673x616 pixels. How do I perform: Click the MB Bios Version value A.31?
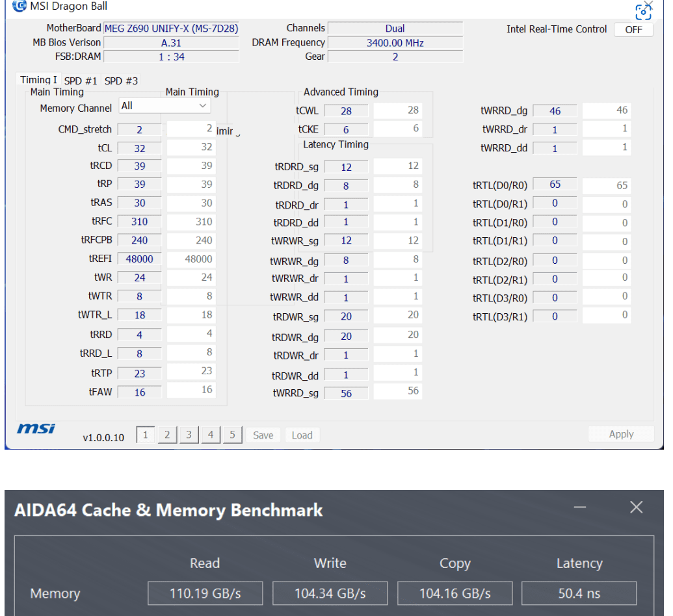pyautogui.click(x=171, y=43)
